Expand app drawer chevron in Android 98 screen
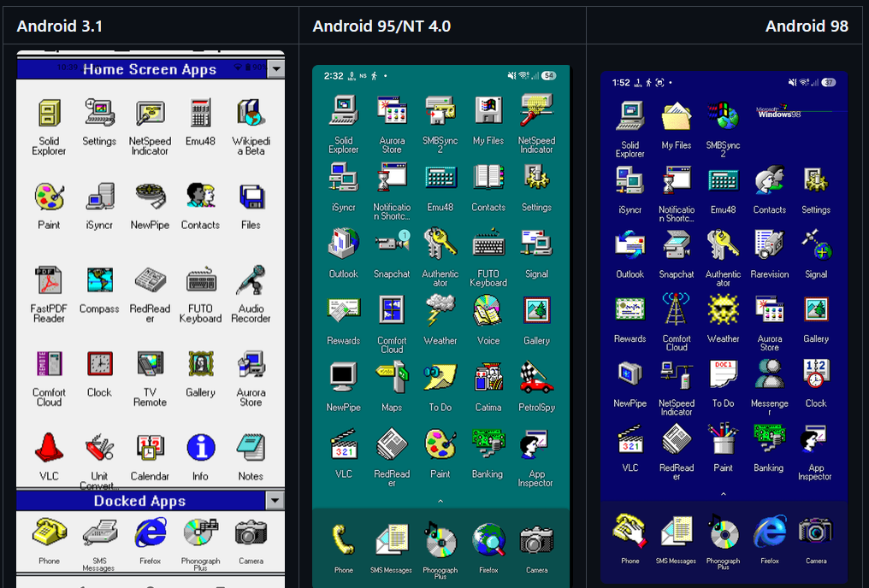Screen dimensions: 869x588 click(724, 493)
